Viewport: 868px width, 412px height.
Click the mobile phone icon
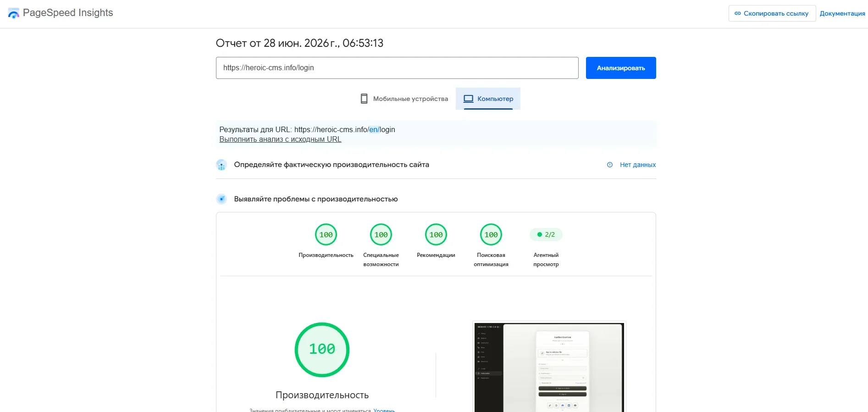pyautogui.click(x=364, y=99)
